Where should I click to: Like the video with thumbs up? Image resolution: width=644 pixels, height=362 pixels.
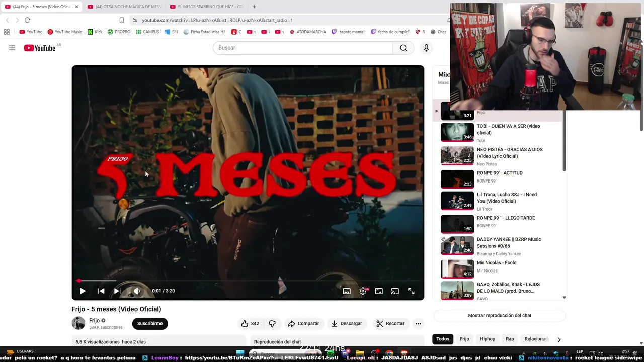click(x=250, y=323)
